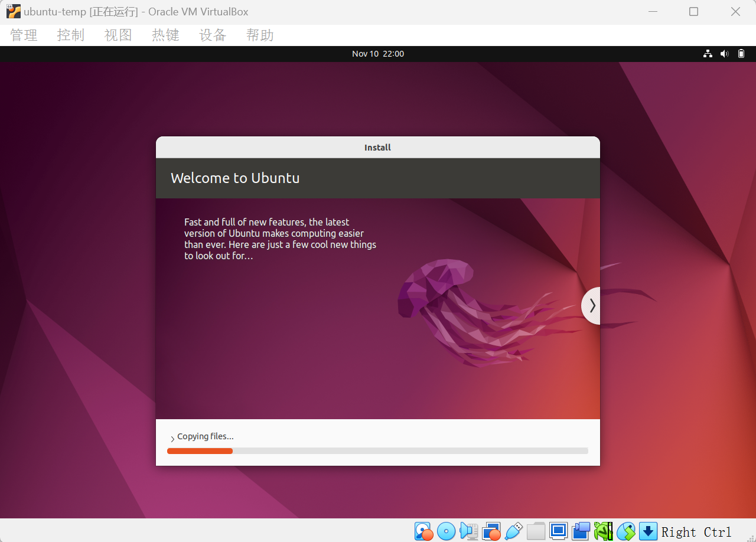Open the 设备 menu
Screen dimensions: 756x542
click(x=213, y=35)
